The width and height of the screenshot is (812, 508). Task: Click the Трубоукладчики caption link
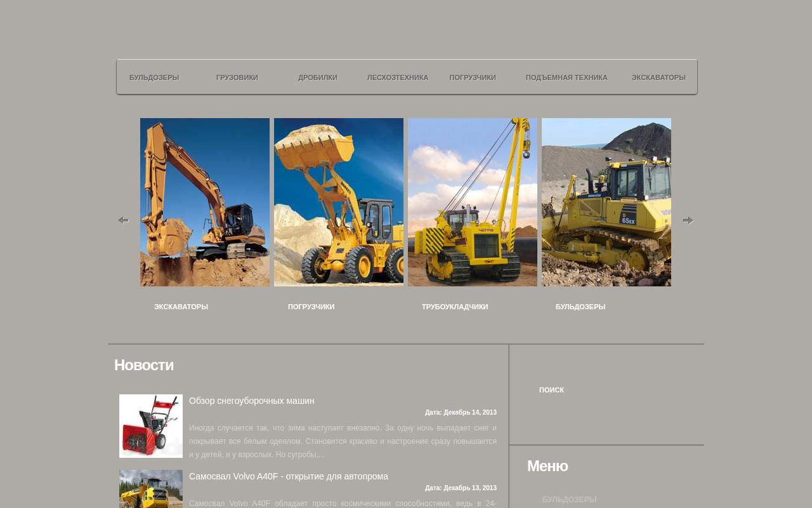point(455,307)
